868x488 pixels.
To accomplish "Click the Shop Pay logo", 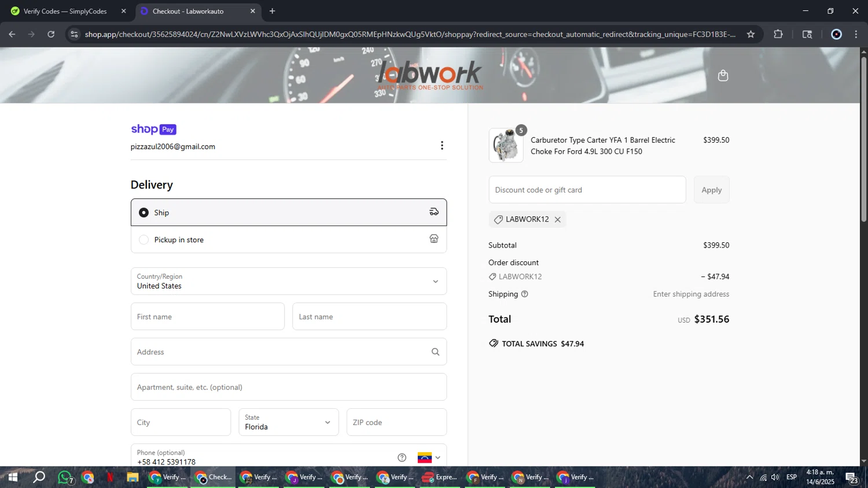I will pos(153,129).
